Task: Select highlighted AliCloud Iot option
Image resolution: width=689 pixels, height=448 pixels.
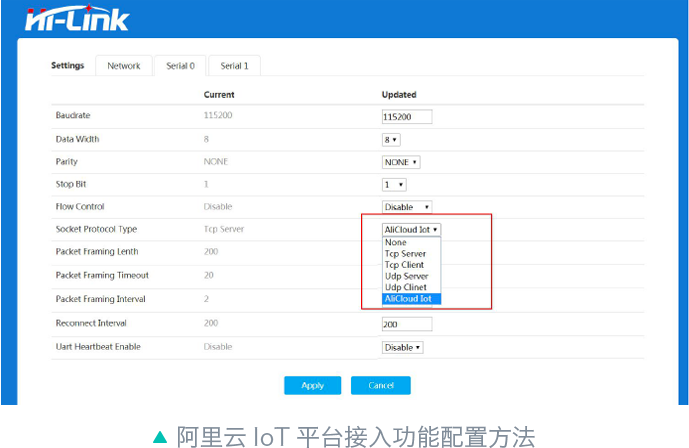Action: (411, 299)
